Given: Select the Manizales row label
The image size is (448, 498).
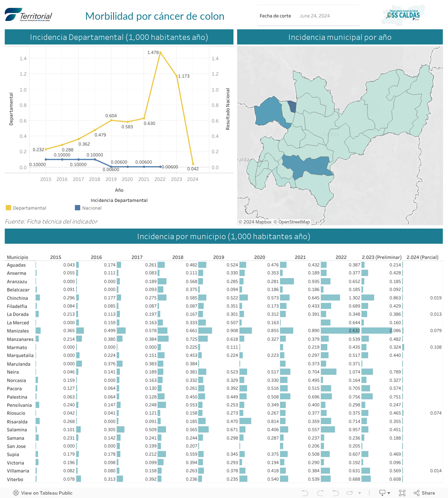Looking at the screenshot, I should coord(18,331).
